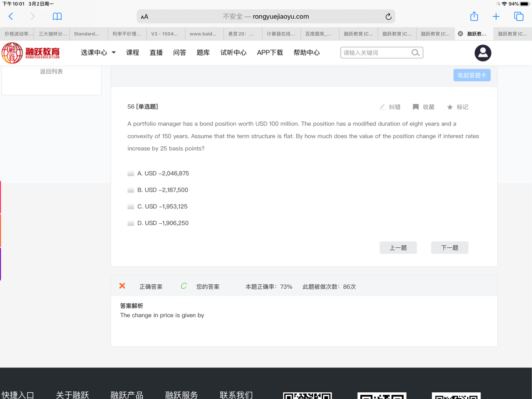Open the user profile avatar
The height and width of the screenshot is (399, 532).
[x=483, y=53]
